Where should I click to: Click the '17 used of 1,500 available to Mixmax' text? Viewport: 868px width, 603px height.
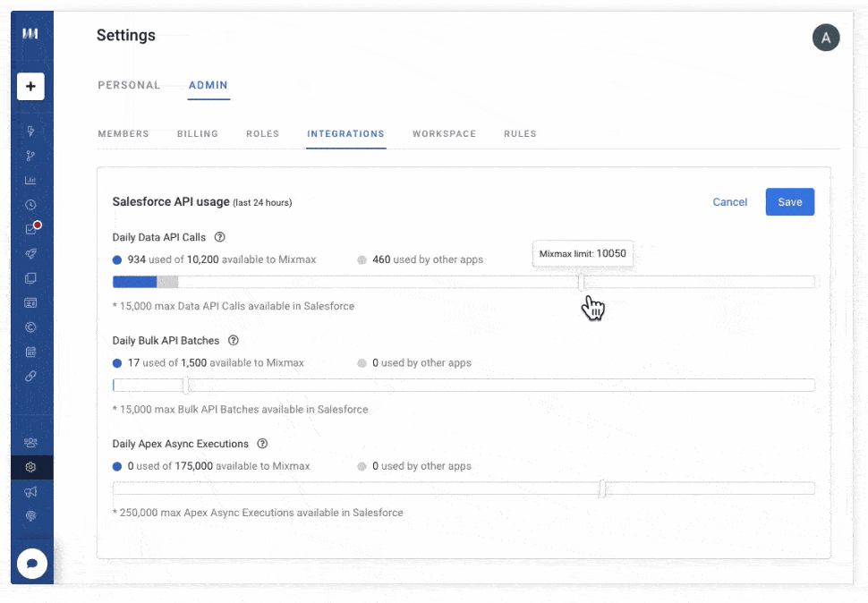click(x=216, y=363)
